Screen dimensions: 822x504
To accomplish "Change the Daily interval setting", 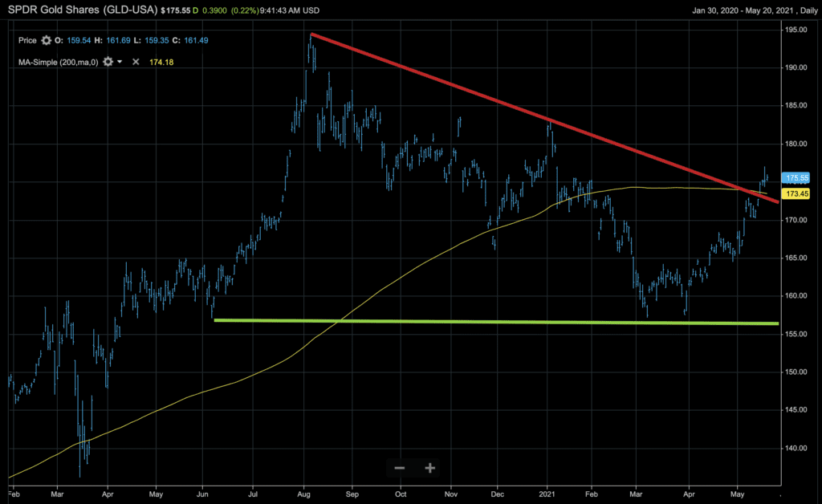I will (x=804, y=11).
